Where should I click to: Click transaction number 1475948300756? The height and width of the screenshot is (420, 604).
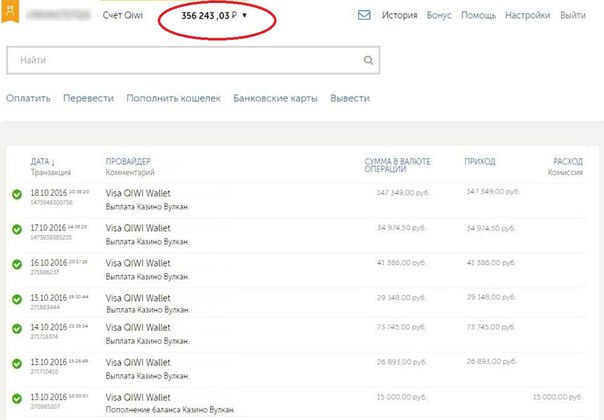[x=51, y=202]
